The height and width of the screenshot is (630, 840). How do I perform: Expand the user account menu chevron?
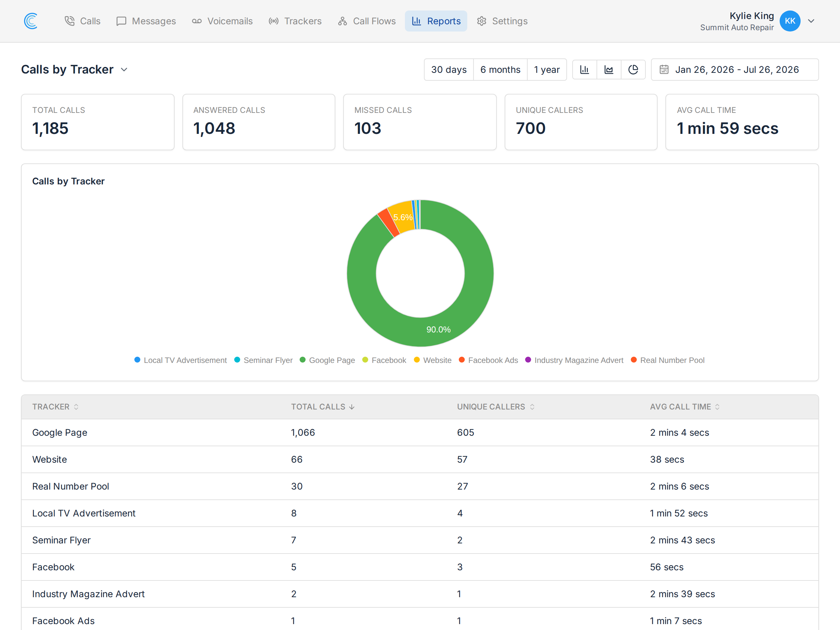pyautogui.click(x=811, y=21)
